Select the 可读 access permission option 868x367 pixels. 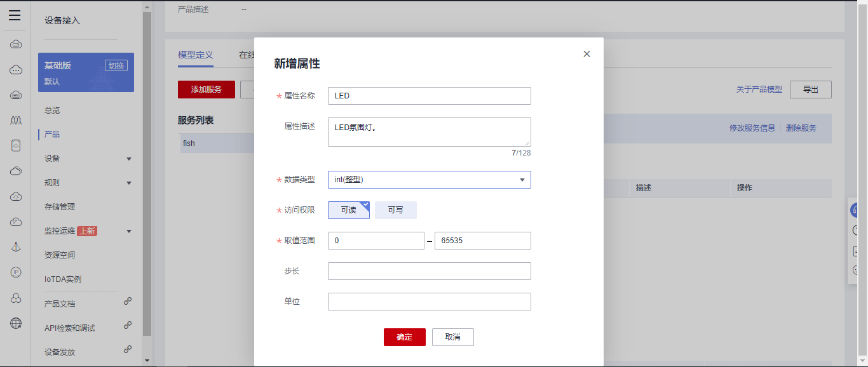[x=348, y=210]
